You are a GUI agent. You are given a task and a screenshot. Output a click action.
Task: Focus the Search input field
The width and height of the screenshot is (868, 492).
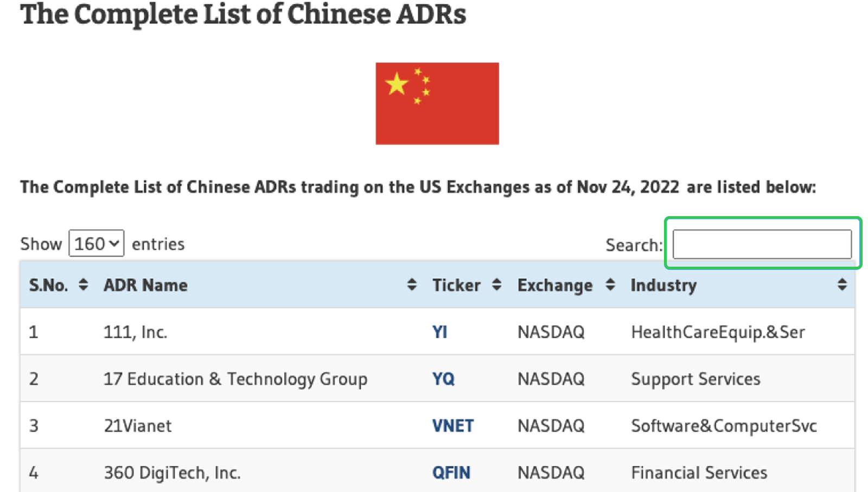[762, 244]
